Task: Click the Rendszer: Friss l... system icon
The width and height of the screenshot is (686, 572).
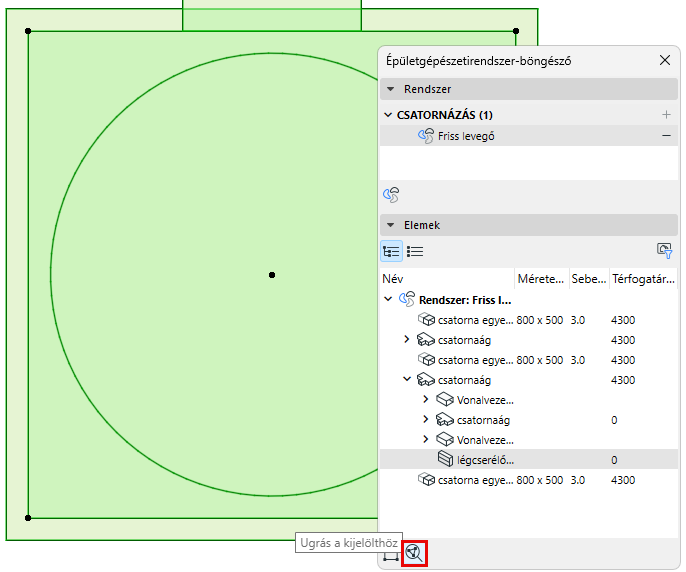Action: [x=407, y=300]
